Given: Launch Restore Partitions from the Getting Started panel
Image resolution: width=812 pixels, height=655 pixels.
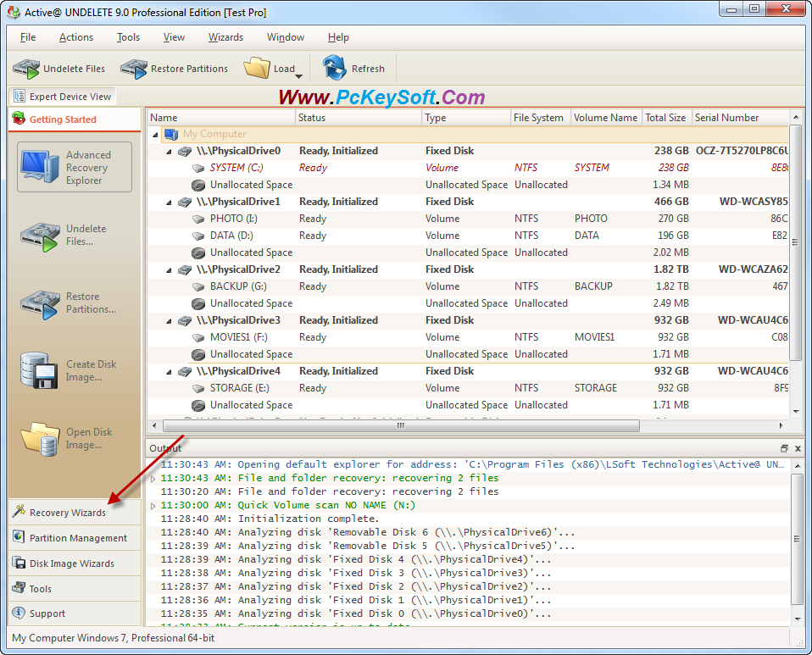Looking at the screenshot, I should (69, 303).
